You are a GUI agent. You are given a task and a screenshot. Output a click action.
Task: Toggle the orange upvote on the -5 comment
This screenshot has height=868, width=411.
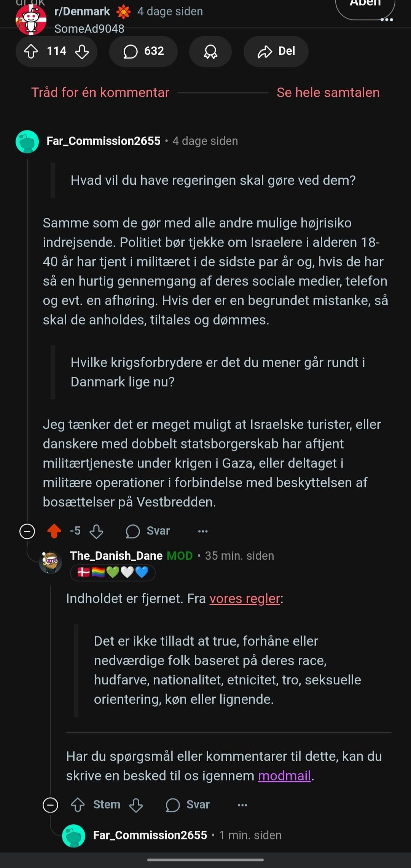click(x=54, y=531)
